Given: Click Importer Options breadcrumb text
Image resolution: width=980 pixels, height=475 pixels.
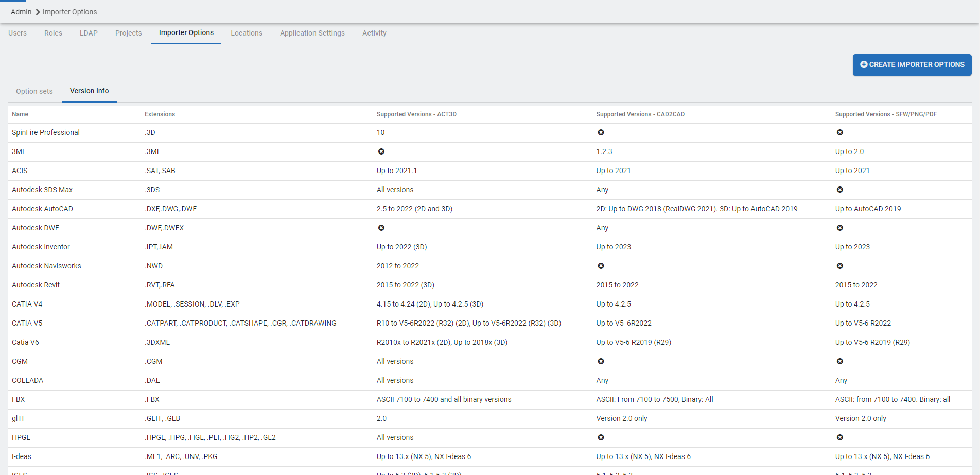Looking at the screenshot, I should (x=70, y=12).
